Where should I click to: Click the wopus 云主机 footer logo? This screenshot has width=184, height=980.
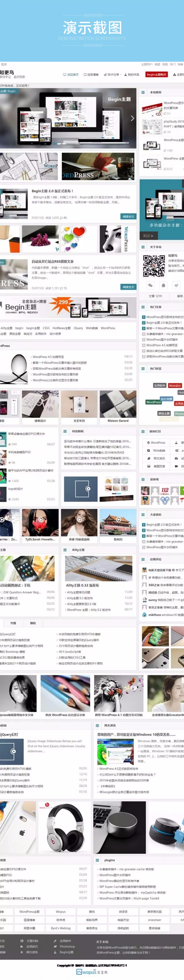tap(92, 972)
